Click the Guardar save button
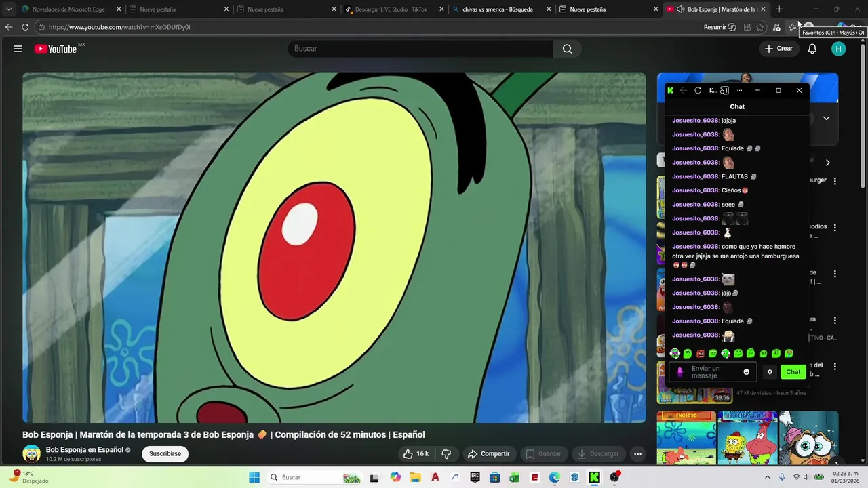 coord(543,453)
